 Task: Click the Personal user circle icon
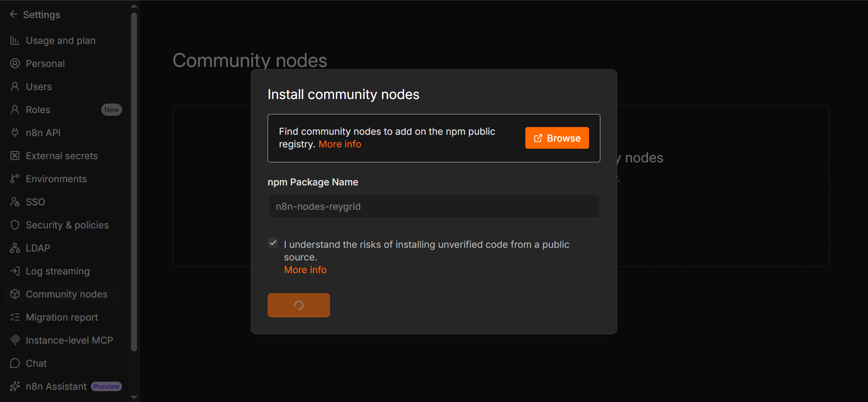coord(15,64)
